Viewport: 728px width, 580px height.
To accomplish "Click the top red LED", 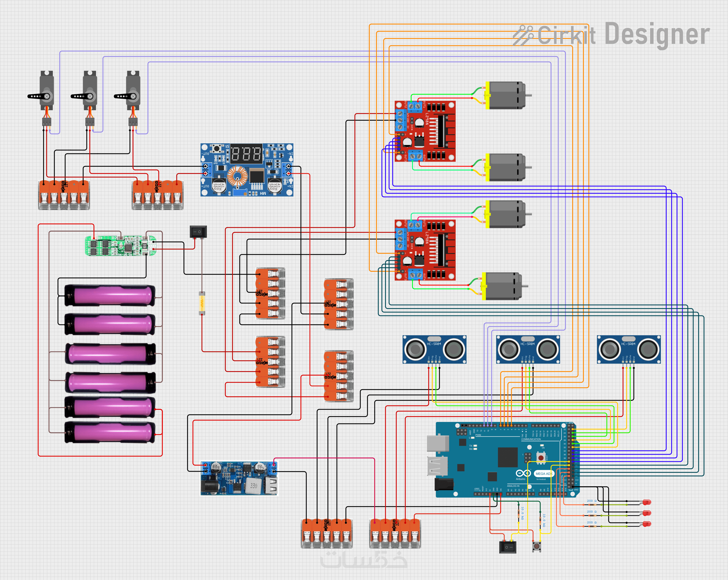I will (647, 502).
